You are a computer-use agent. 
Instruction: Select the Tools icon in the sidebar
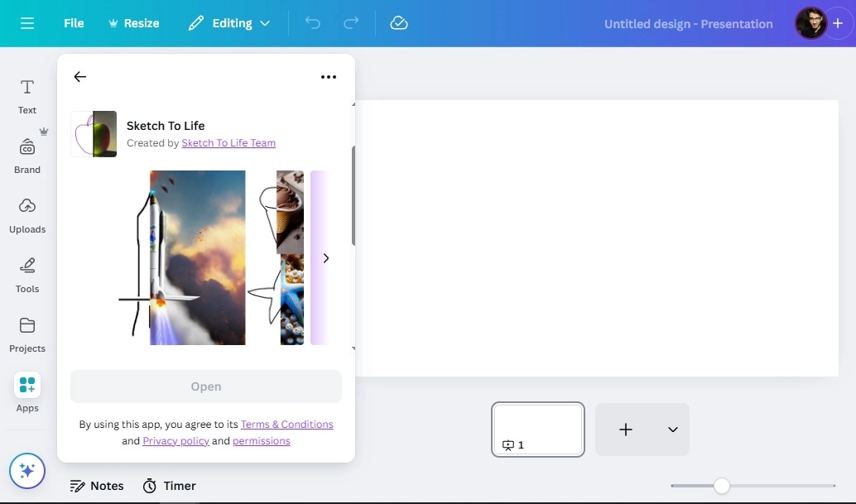click(x=26, y=273)
